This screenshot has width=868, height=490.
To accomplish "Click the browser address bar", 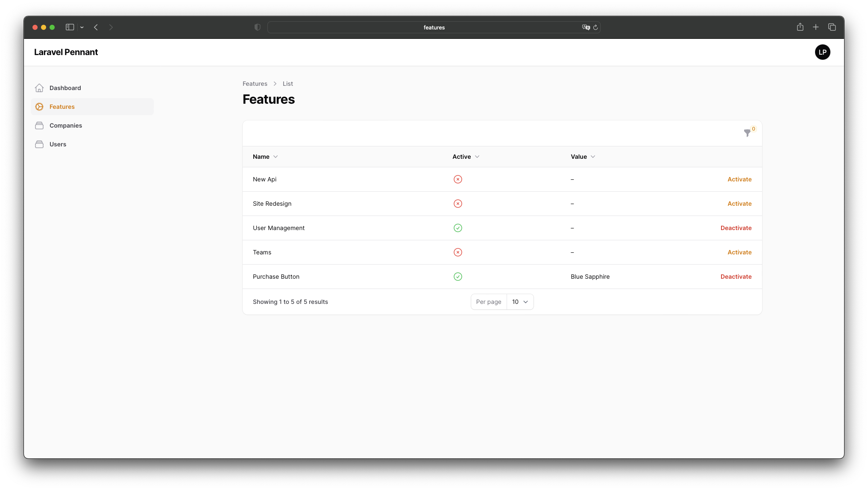I will 434,27.
